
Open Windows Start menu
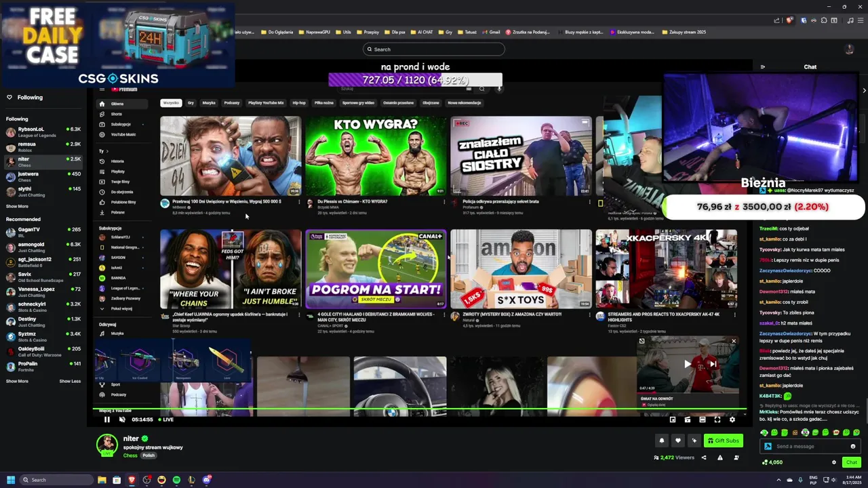pos(11,480)
